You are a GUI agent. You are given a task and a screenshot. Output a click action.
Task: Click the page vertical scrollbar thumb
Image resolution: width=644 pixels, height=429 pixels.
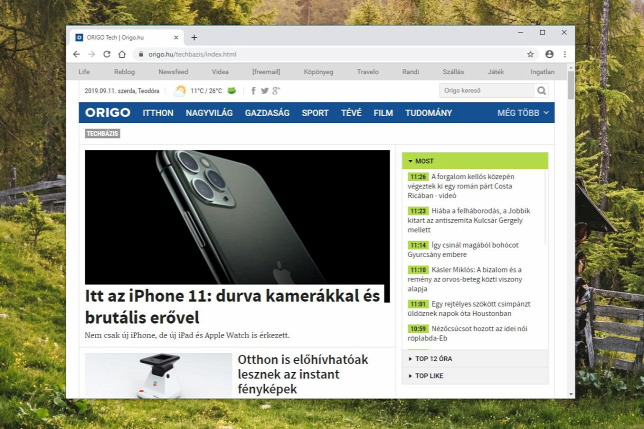[571, 85]
